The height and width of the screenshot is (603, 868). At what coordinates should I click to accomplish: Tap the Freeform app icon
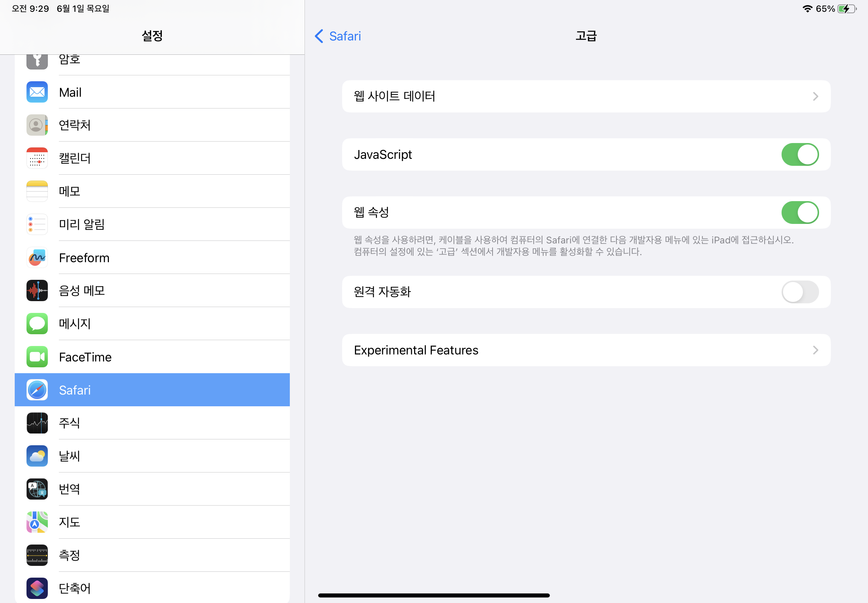point(37,257)
